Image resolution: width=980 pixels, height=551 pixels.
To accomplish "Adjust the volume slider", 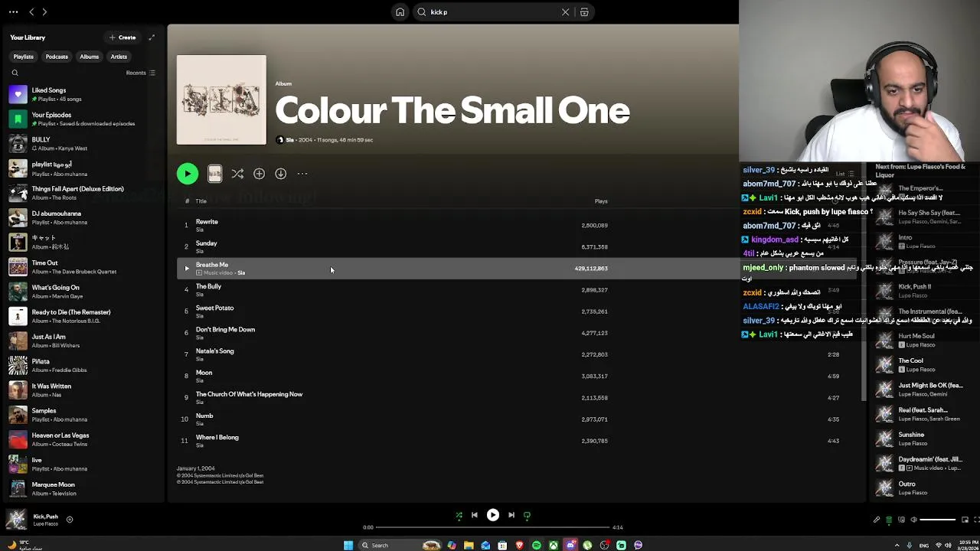I will click(938, 520).
